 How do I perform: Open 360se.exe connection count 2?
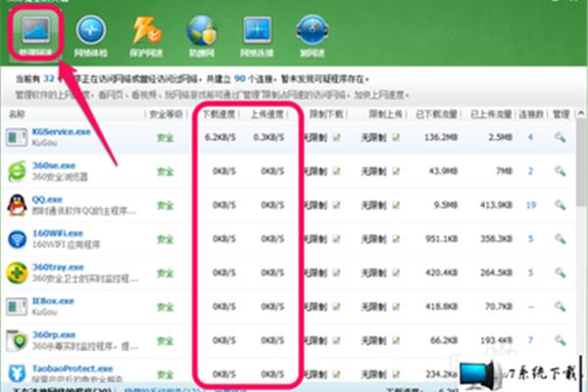530,171
